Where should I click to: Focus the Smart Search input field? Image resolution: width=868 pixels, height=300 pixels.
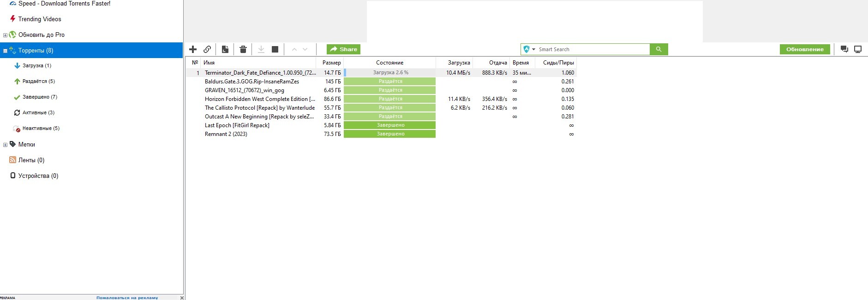click(x=593, y=49)
